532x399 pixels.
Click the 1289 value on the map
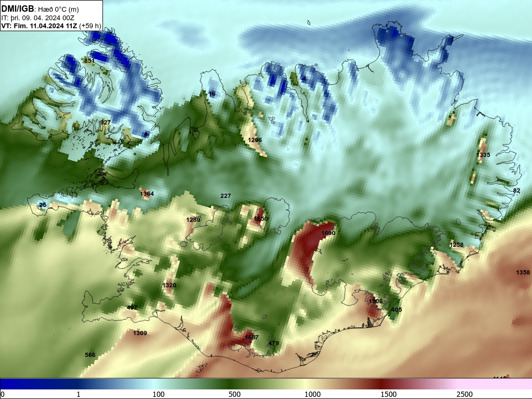point(193,220)
